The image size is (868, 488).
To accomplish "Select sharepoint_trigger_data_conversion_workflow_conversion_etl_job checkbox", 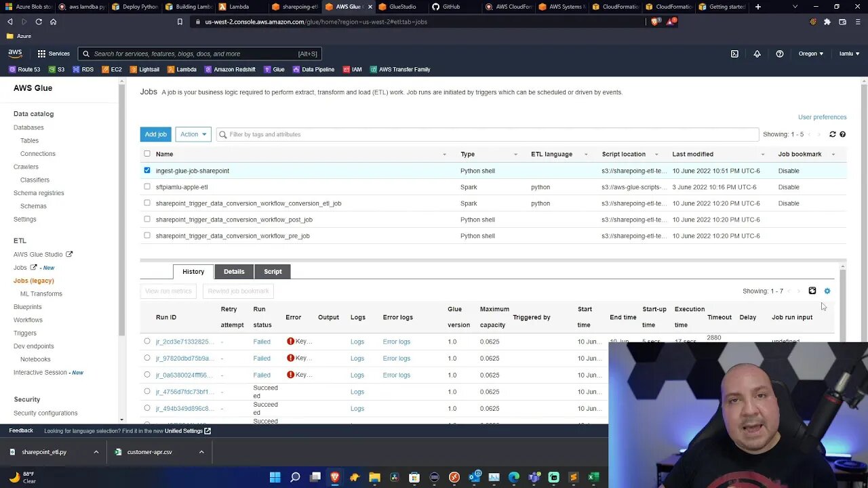I will pos(147,203).
